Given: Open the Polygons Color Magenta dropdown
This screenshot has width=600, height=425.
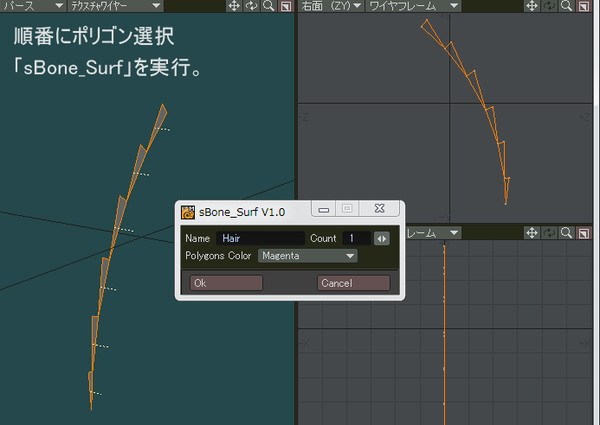Looking at the screenshot, I should coord(308,256).
